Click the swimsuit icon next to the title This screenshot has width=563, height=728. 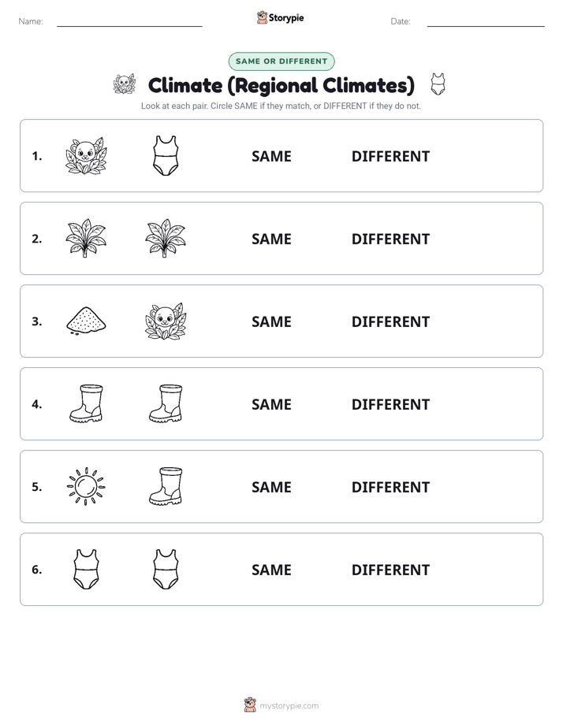[438, 84]
